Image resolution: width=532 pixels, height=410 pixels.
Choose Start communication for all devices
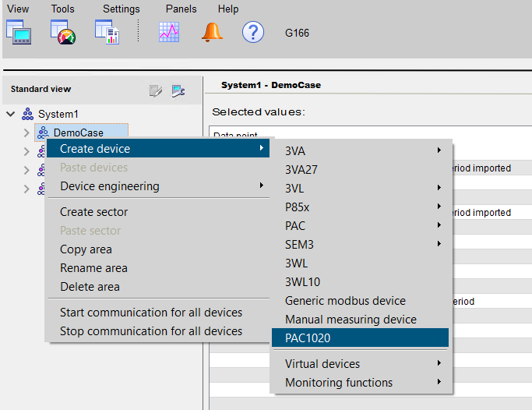pyautogui.click(x=158, y=313)
